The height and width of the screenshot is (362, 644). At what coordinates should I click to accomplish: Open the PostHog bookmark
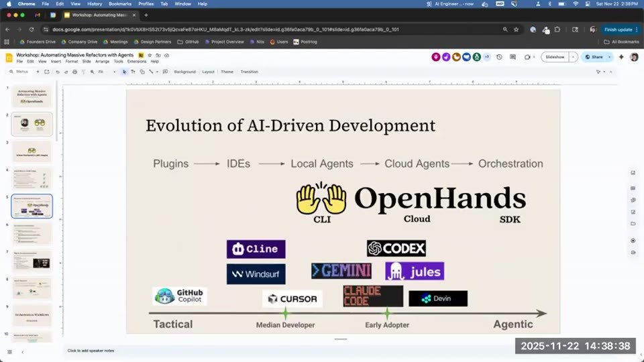(305, 42)
